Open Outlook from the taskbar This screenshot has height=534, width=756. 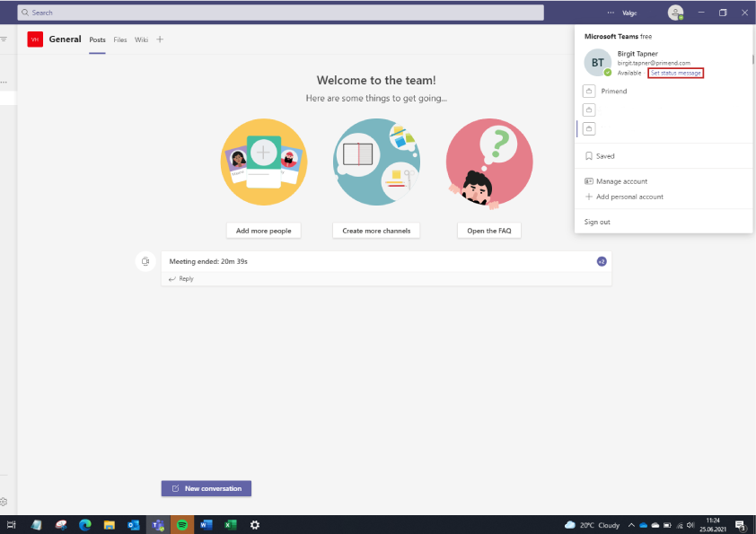134,525
